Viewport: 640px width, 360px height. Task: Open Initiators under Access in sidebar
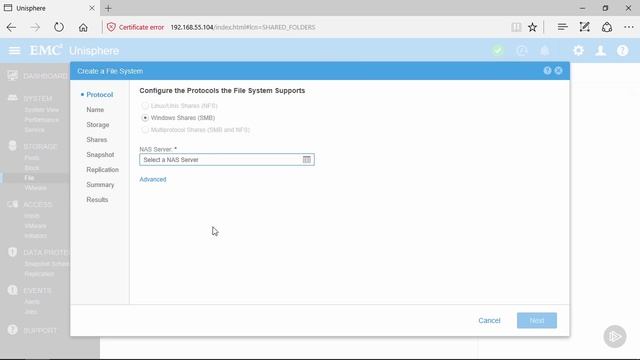tap(36, 236)
